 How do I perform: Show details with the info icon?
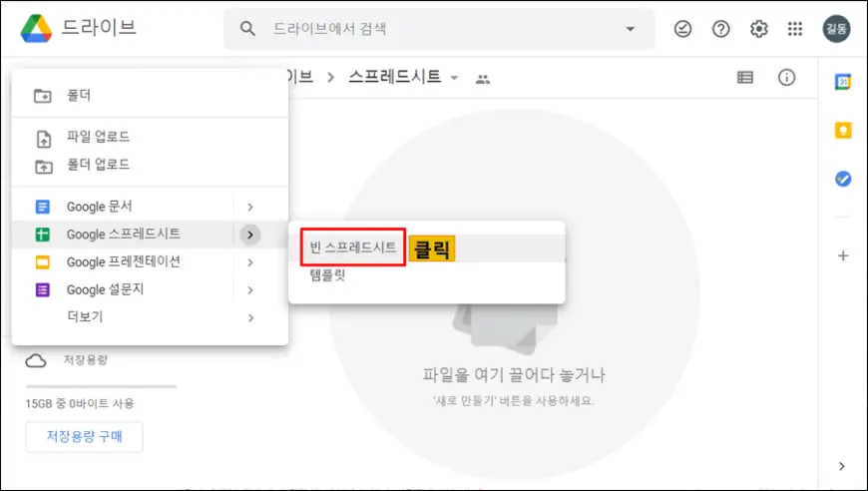click(786, 78)
